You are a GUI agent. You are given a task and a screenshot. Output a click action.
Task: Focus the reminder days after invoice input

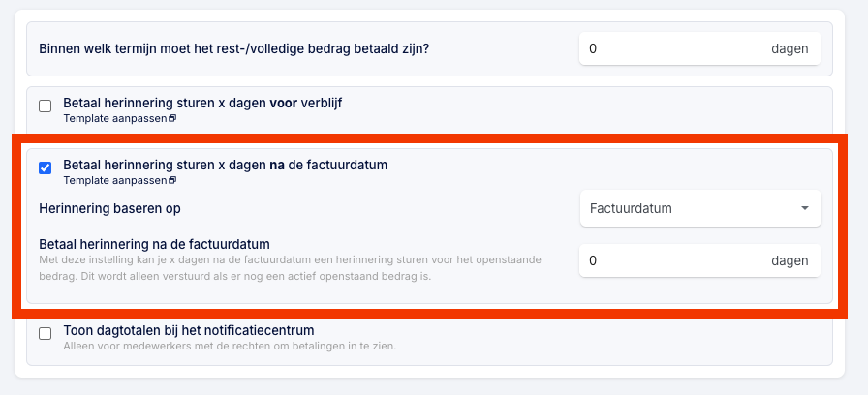coord(699,260)
